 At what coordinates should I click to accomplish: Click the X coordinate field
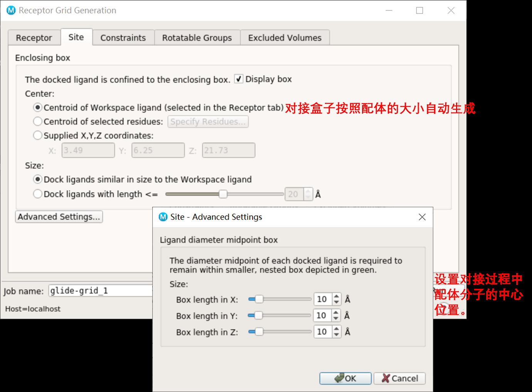coord(88,150)
